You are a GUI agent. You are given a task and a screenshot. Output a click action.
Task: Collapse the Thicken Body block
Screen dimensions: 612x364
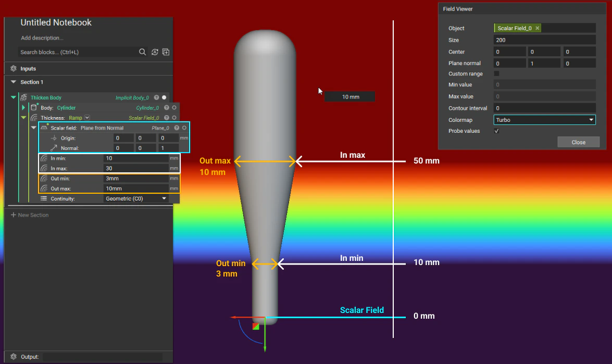tap(14, 97)
